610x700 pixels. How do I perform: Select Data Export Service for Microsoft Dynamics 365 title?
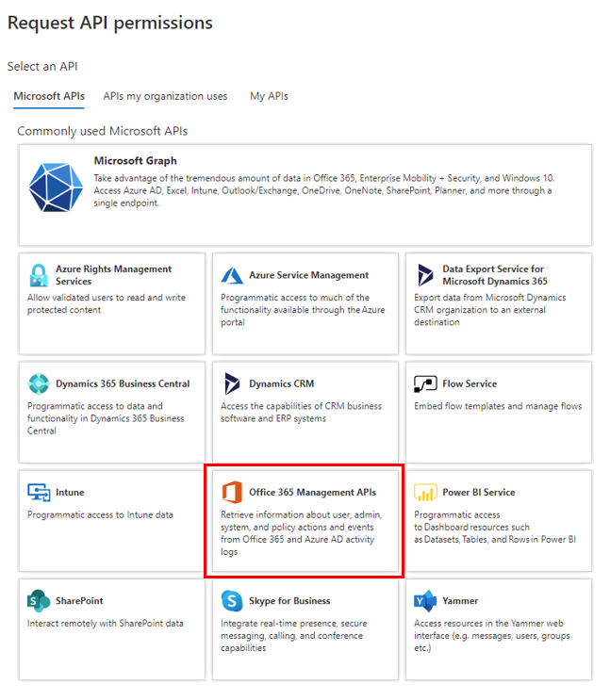point(495,275)
